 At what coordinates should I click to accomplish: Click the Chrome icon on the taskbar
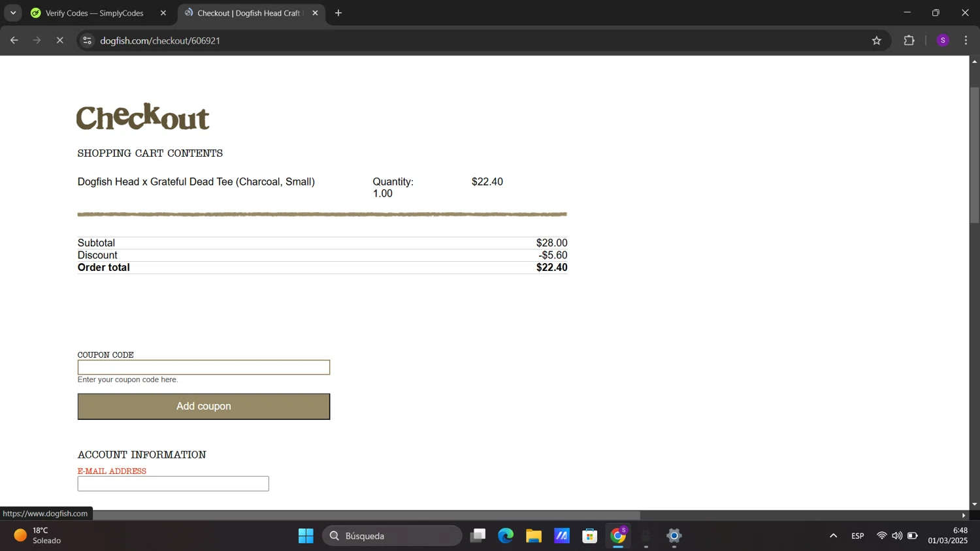pyautogui.click(x=618, y=536)
